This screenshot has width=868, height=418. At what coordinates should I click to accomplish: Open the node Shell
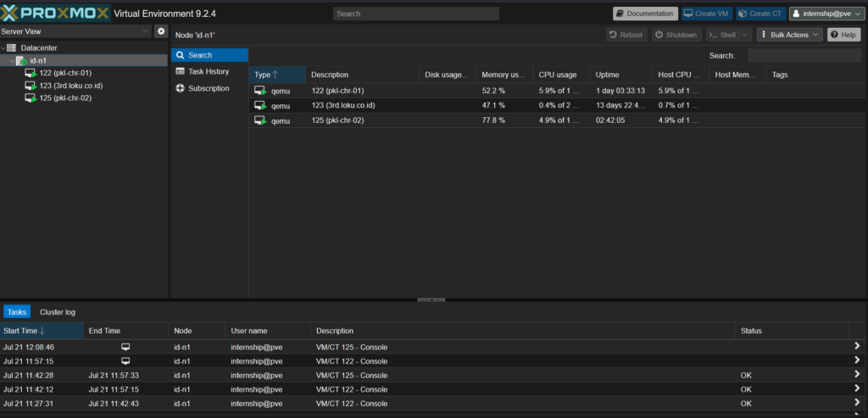tap(722, 35)
